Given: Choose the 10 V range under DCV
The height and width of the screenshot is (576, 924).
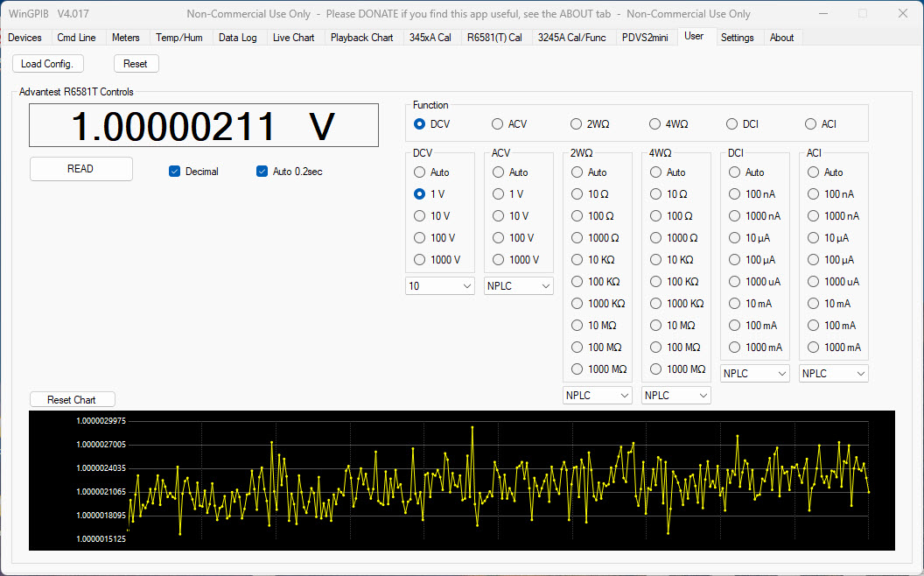Looking at the screenshot, I should click(420, 216).
